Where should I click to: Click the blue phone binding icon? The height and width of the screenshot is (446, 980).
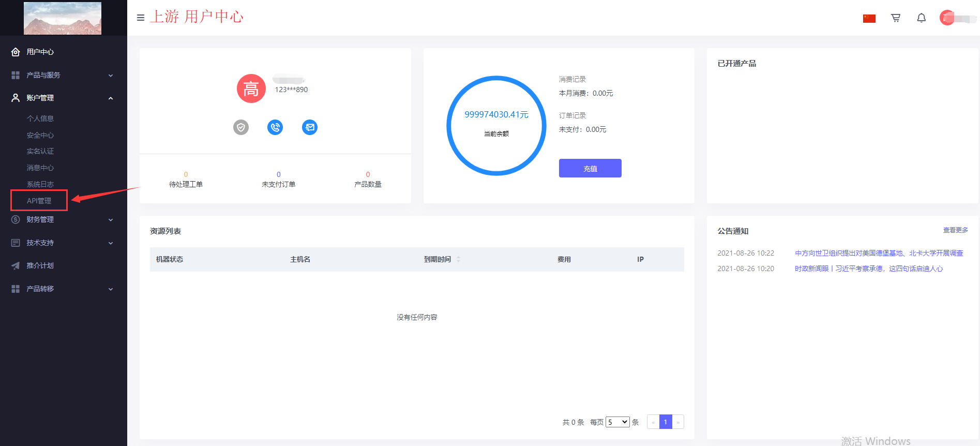pos(275,127)
